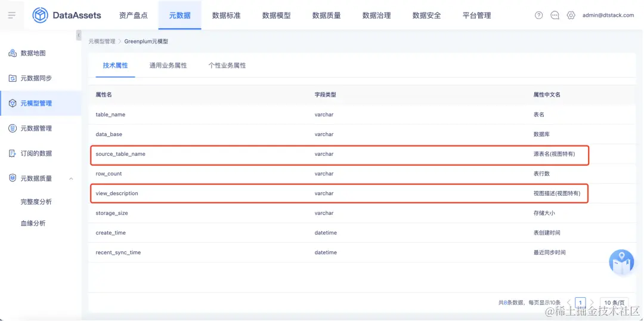
Task: Open the chat message icon
Action: coord(555,15)
